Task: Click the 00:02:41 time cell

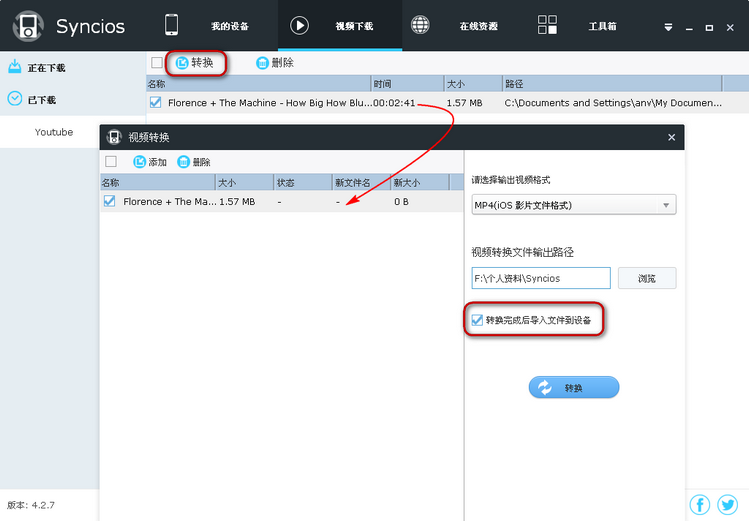Action: pos(394,103)
